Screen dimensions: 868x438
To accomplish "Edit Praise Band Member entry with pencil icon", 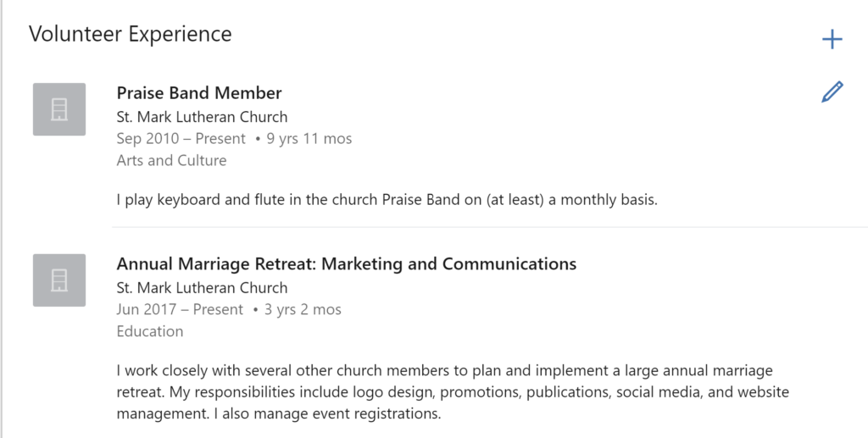I will click(832, 91).
